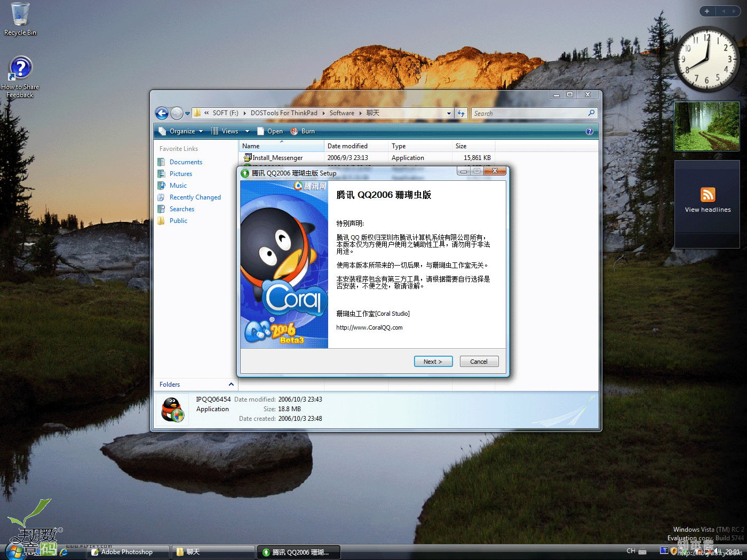Click Burn in the Explorer toolbar

pyautogui.click(x=303, y=131)
